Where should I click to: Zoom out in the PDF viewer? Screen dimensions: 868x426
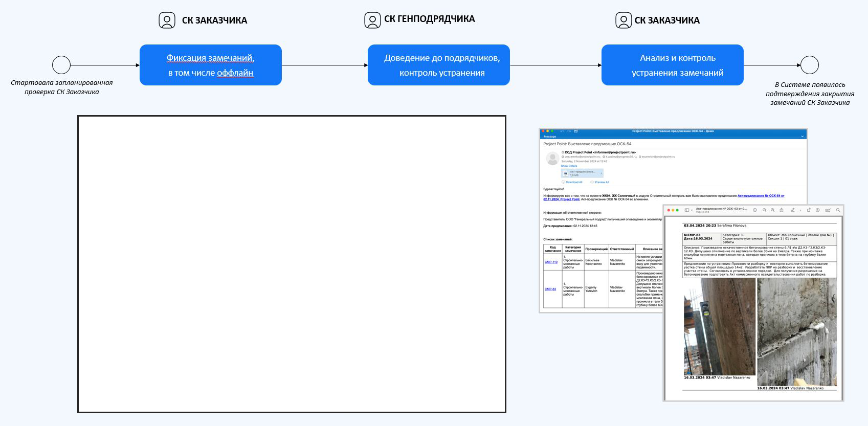pyautogui.click(x=764, y=210)
